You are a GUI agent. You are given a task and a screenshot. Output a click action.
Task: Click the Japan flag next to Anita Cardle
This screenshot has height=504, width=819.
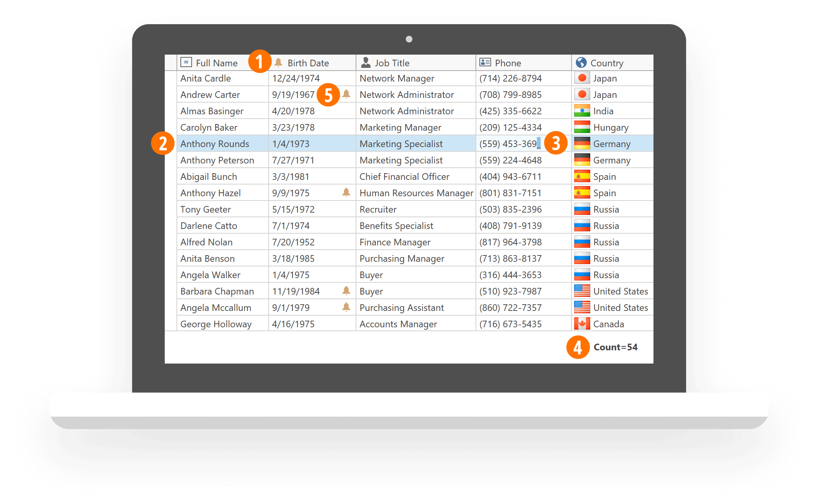point(582,78)
